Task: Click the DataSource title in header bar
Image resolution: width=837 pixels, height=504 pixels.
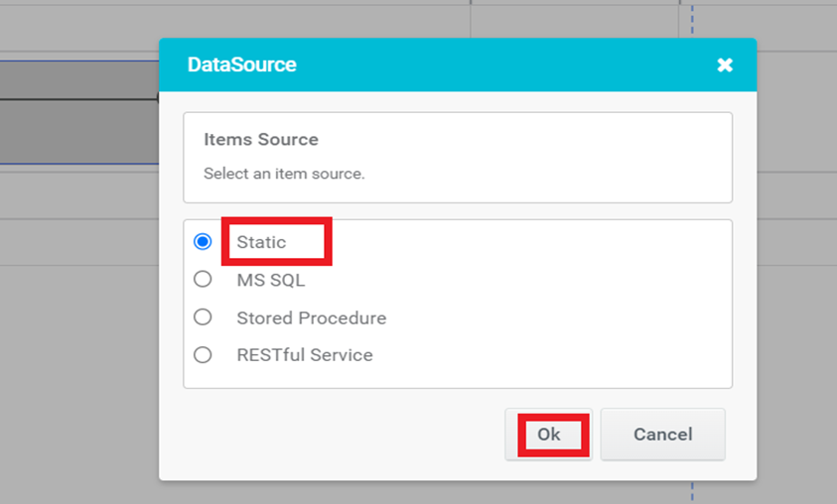Action: pyautogui.click(x=242, y=64)
